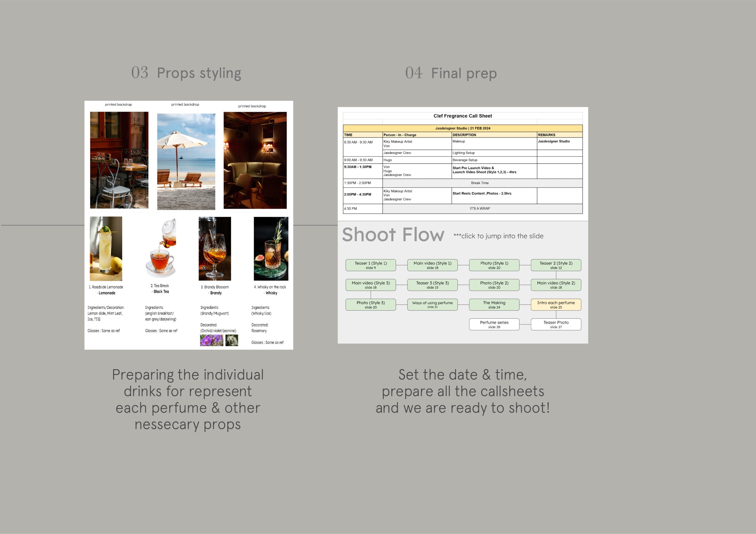Click the Roadside Lemonade drink photo

106,248
